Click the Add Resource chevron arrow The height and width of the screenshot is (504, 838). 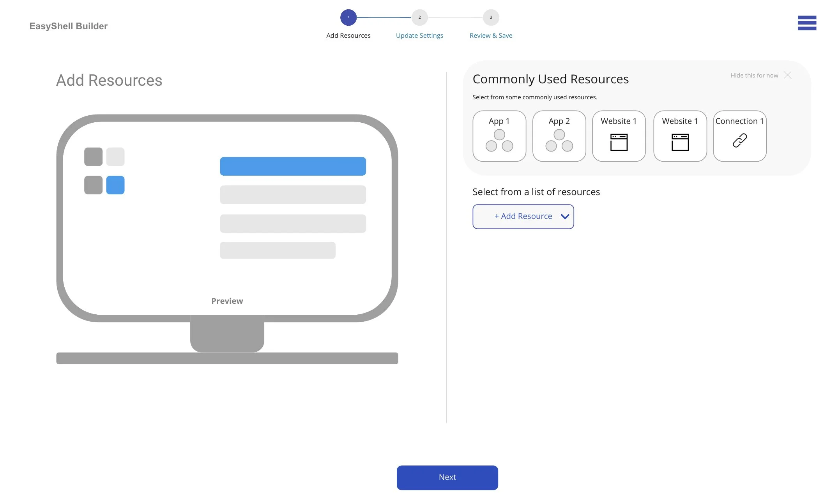pos(565,217)
